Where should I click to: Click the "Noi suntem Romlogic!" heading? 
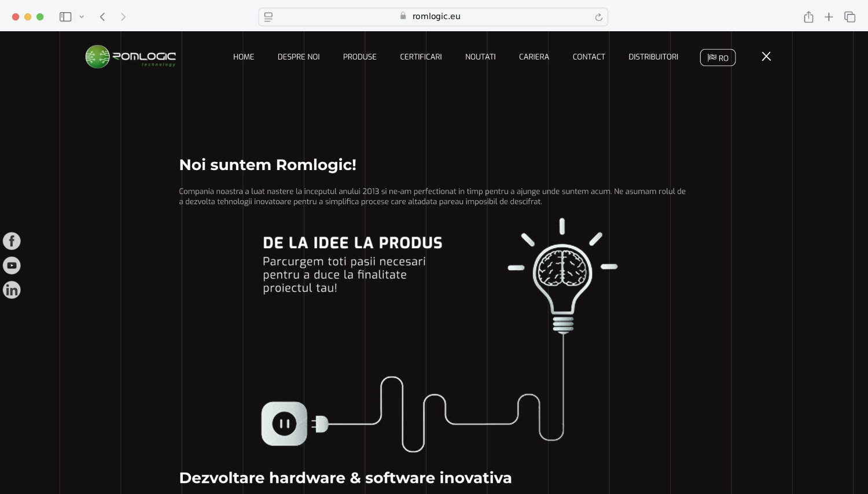tap(268, 165)
